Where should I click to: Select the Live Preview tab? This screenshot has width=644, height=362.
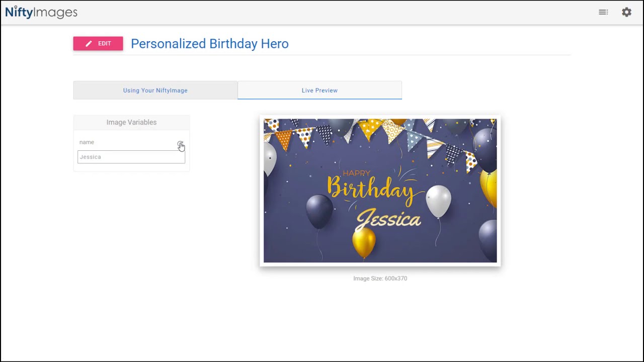click(319, 90)
